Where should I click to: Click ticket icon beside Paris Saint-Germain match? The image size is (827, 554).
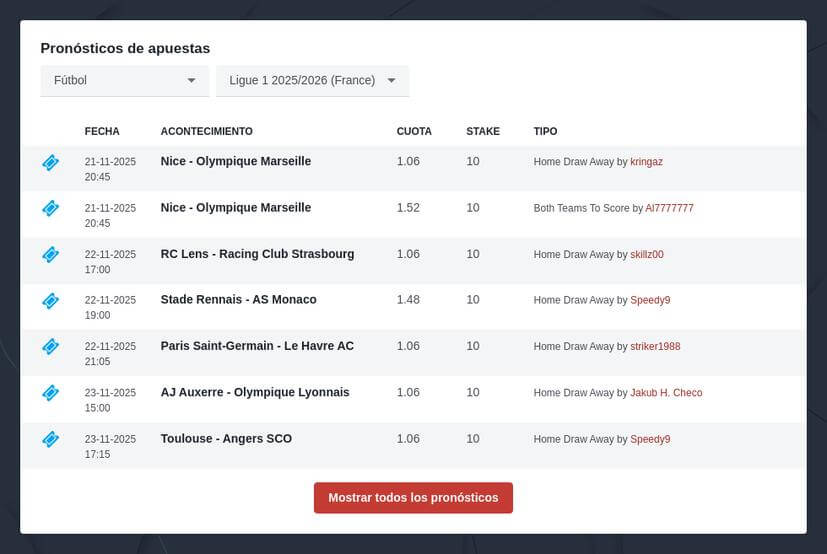click(x=50, y=346)
